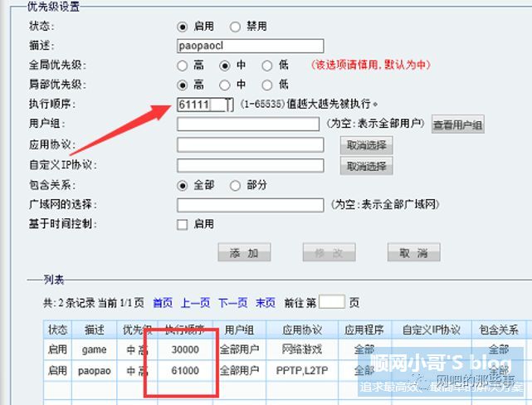The image size is (532, 405).
Task: Select the 启用 status radio button
Action: [x=183, y=26]
